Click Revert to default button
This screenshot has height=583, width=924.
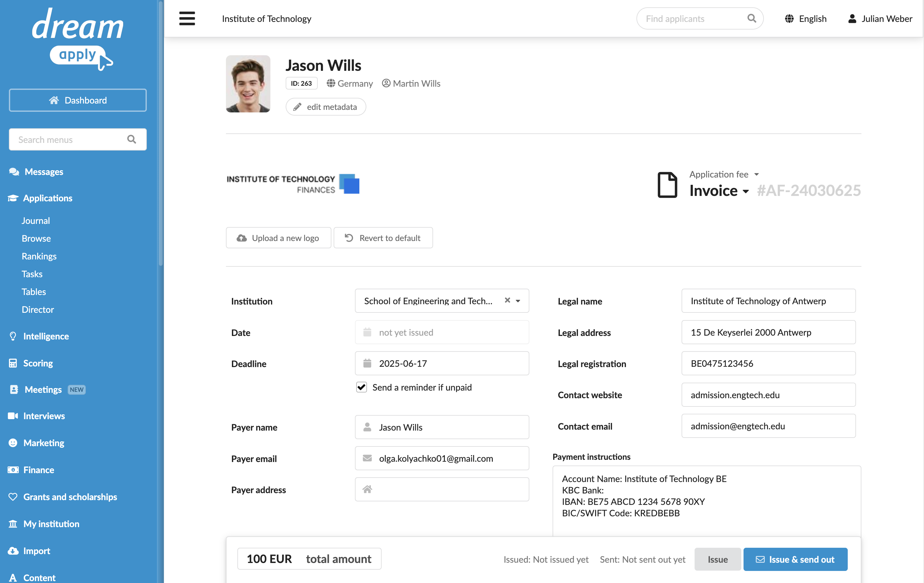coord(383,238)
